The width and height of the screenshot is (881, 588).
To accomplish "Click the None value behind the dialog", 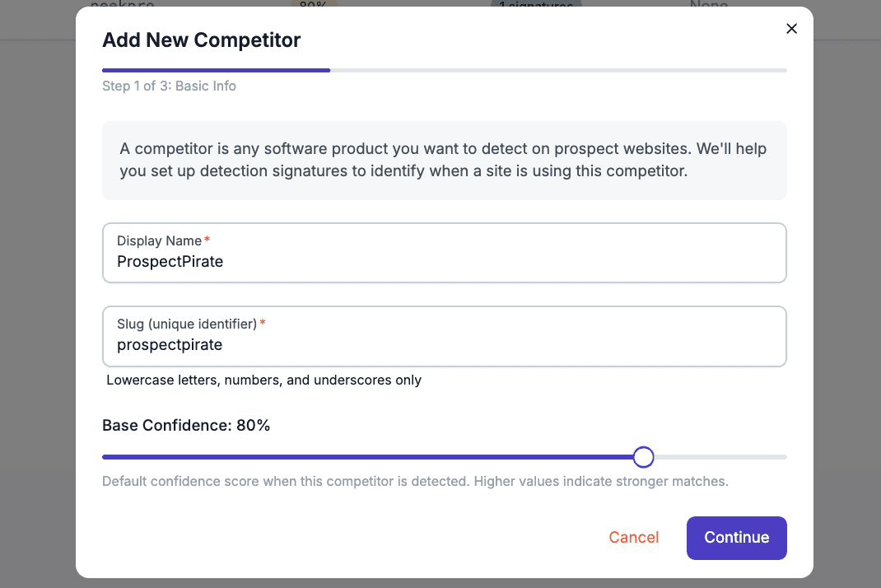I will pyautogui.click(x=706, y=6).
